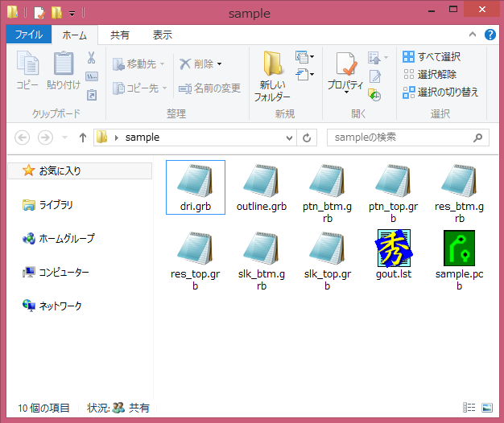The width and height of the screenshot is (504, 423).
Task: Click the Back navigation arrow
Action: [23, 138]
